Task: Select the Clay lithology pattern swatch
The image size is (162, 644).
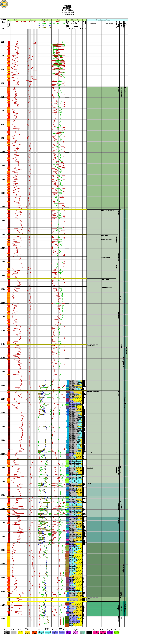Action: point(7,632)
